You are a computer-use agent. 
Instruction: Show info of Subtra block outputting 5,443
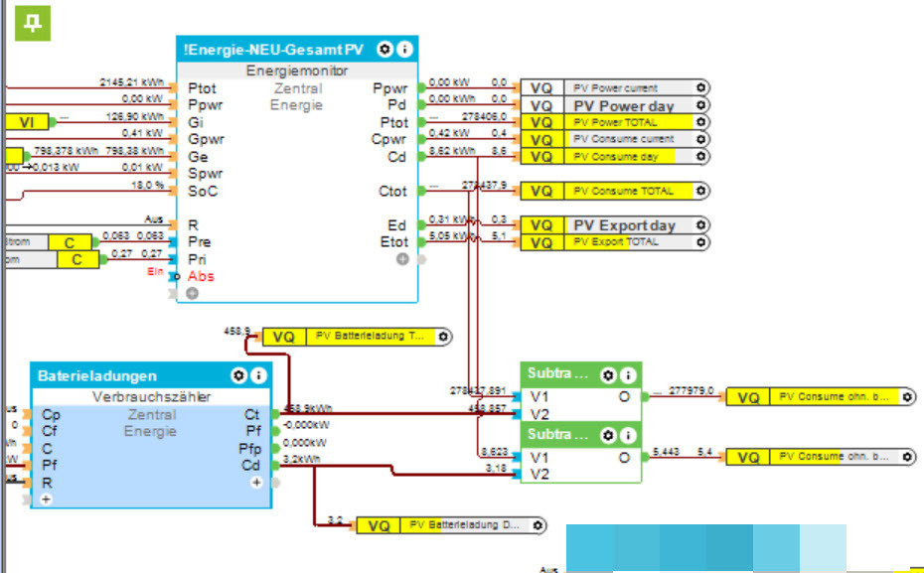pyautogui.click(x=628, y=436)
